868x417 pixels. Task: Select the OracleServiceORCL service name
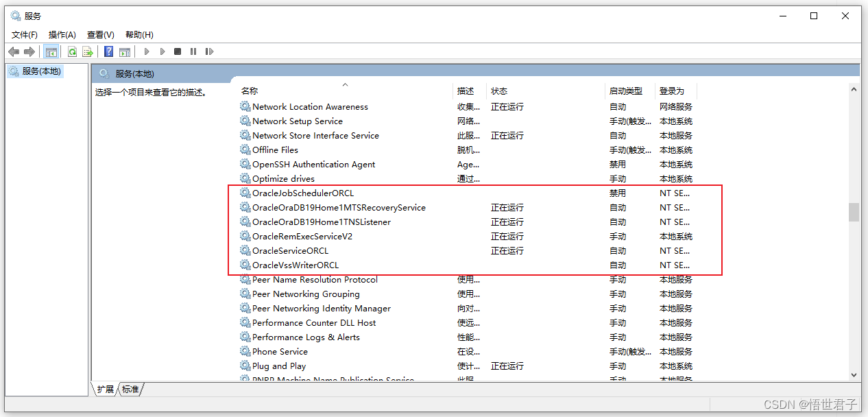[290, 250]
